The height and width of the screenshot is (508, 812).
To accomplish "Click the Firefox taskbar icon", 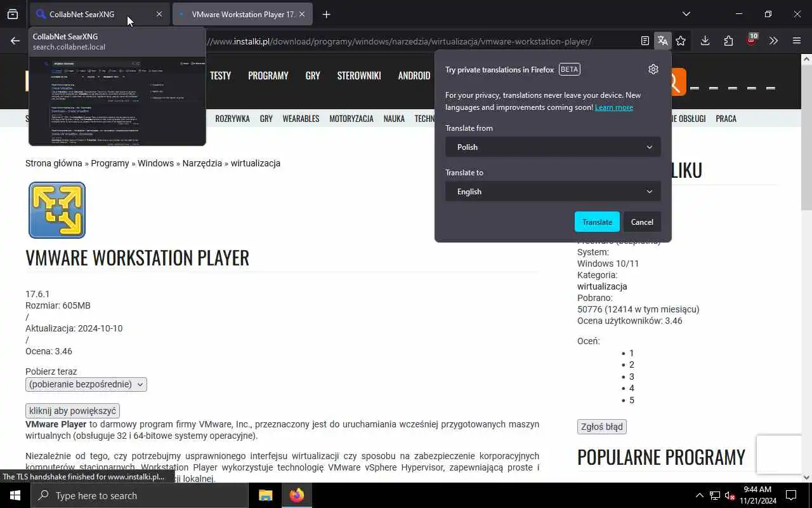I will (297, 495).
